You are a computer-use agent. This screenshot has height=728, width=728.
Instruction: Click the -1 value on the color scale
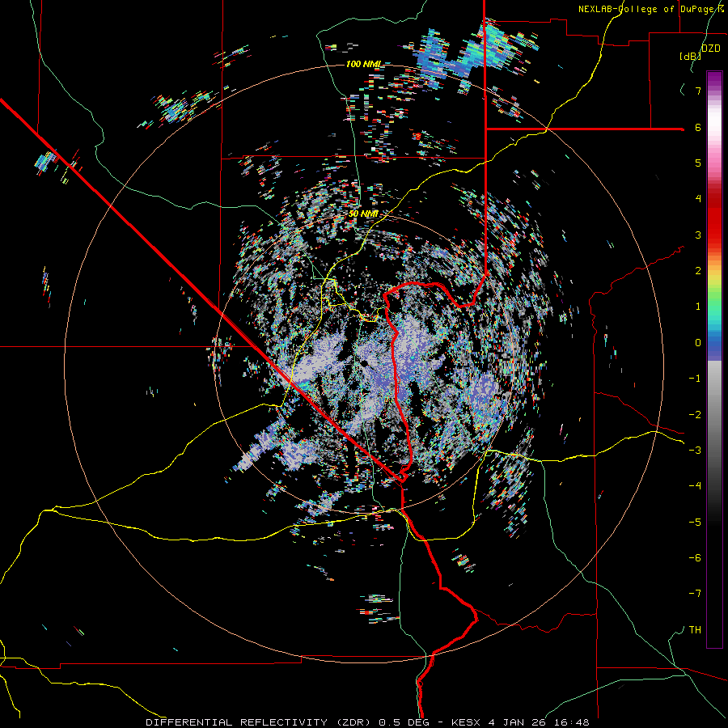pos(695,379)
